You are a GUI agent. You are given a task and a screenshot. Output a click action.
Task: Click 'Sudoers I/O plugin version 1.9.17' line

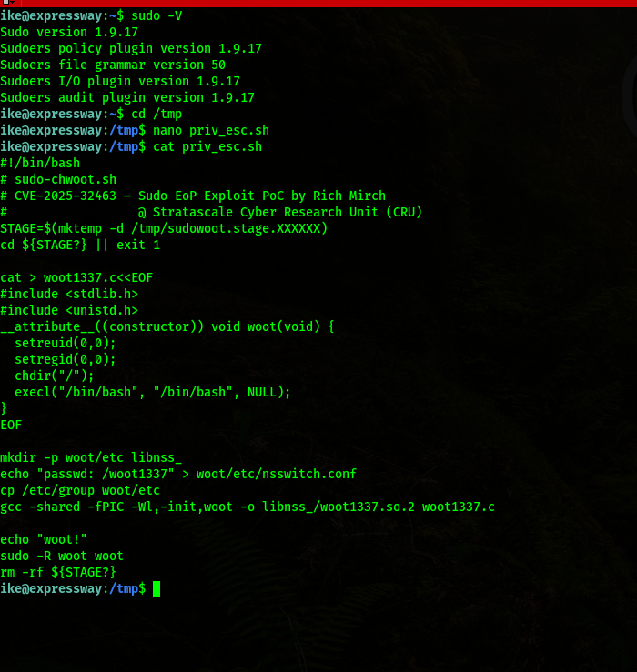pos(120,81)
